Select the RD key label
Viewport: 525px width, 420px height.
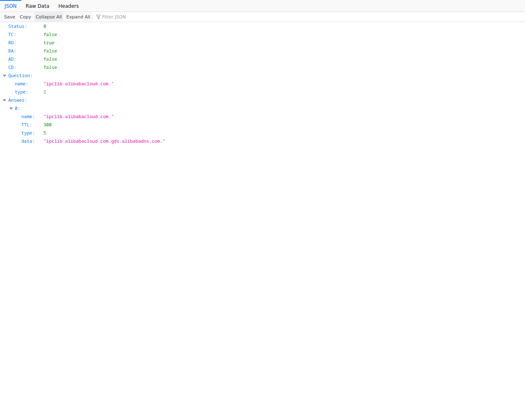coord(12,43)
